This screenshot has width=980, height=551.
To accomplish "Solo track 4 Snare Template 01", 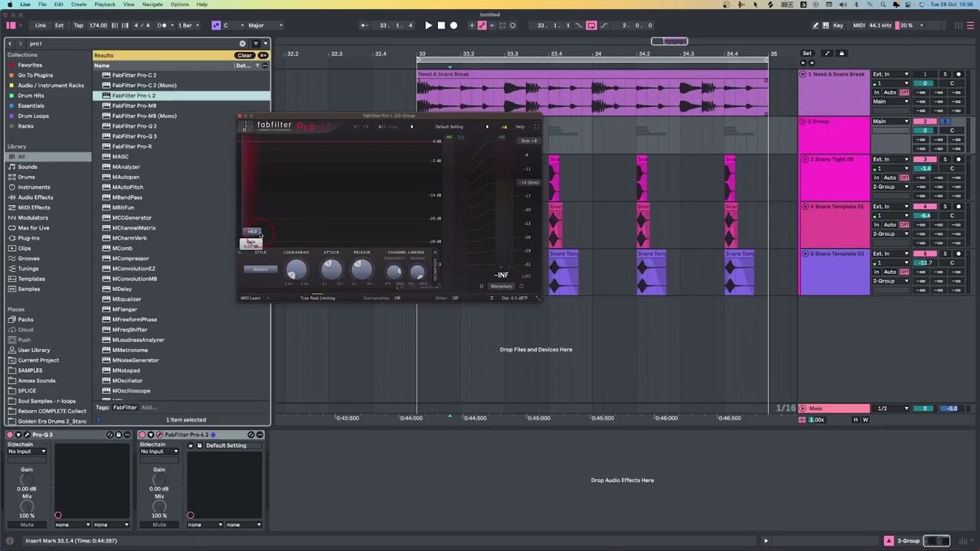I will 946,207.
